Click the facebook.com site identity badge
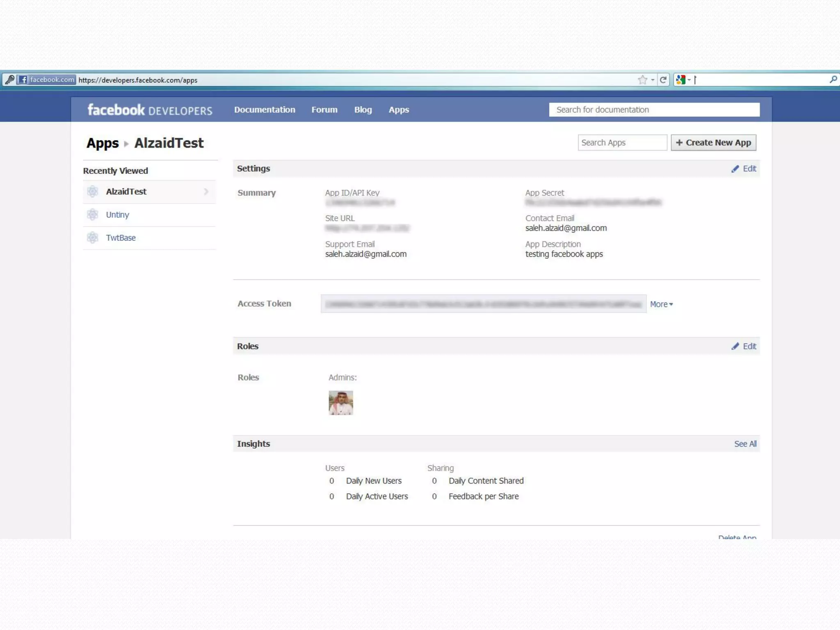This screenshot has width=840, height=630. (x=47, y=80)
